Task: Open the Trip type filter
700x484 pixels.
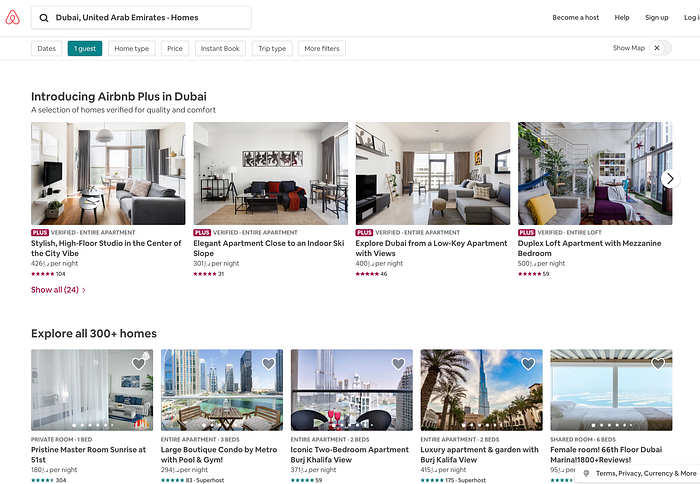Action: [x=272, y=48]
